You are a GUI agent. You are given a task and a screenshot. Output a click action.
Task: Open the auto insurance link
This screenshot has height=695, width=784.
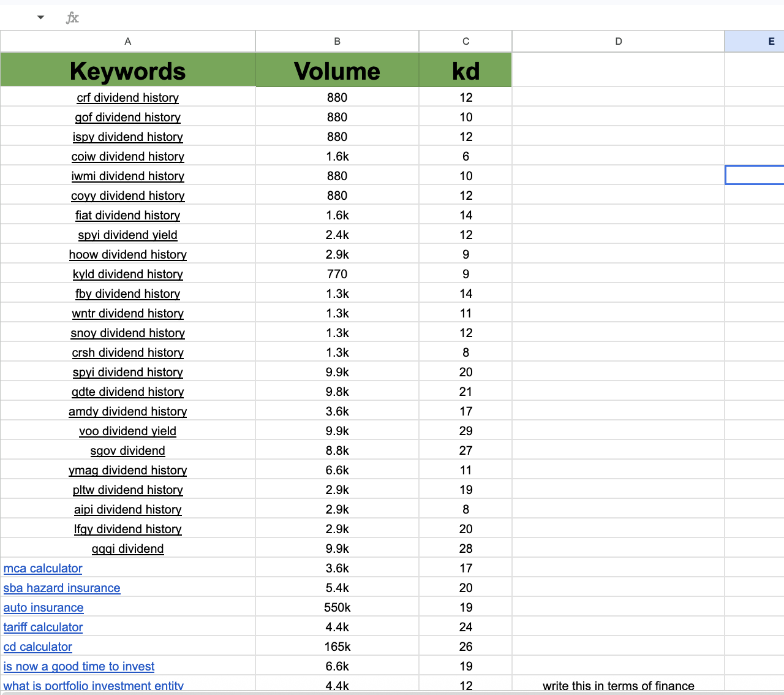(x=43, y=607)
